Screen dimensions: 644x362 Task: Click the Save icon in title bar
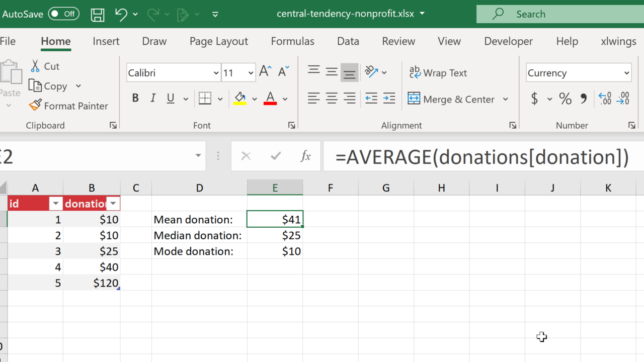click(98, 14)
